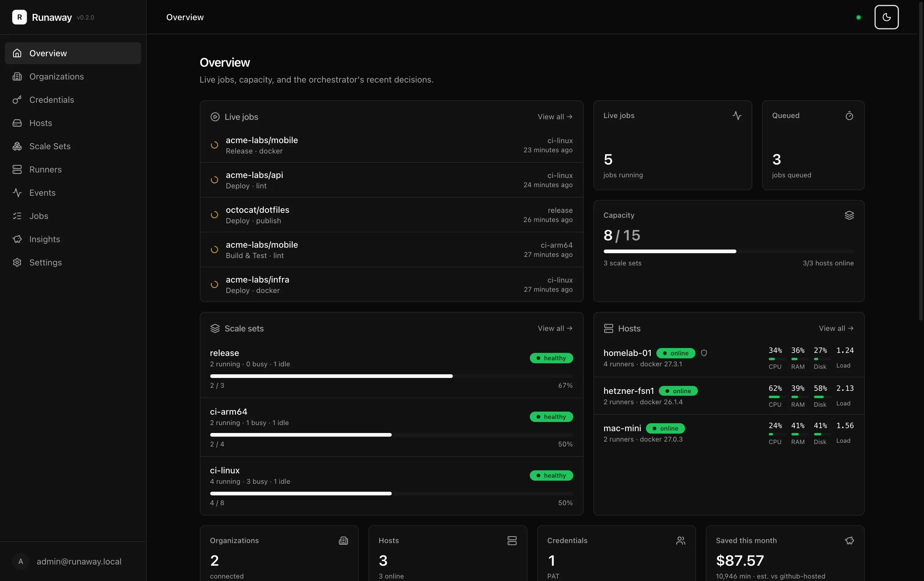924x581 pixels.
Task: Click piggy bank icon on Saved this month
Action: [x=849, y=541]
